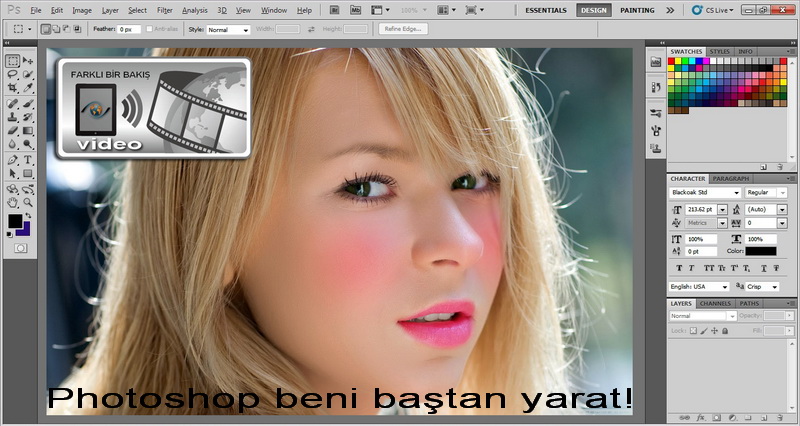Select the Rectangular Marquee tool
800x426 pixels.
[13, 61]
